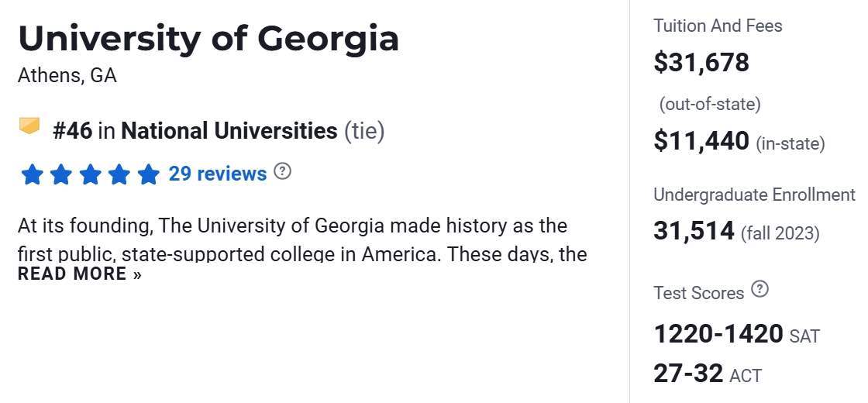Viewport: 868px width, 403px height.
Task: Click the third blue rating star
Action: [x=90, y=174]
